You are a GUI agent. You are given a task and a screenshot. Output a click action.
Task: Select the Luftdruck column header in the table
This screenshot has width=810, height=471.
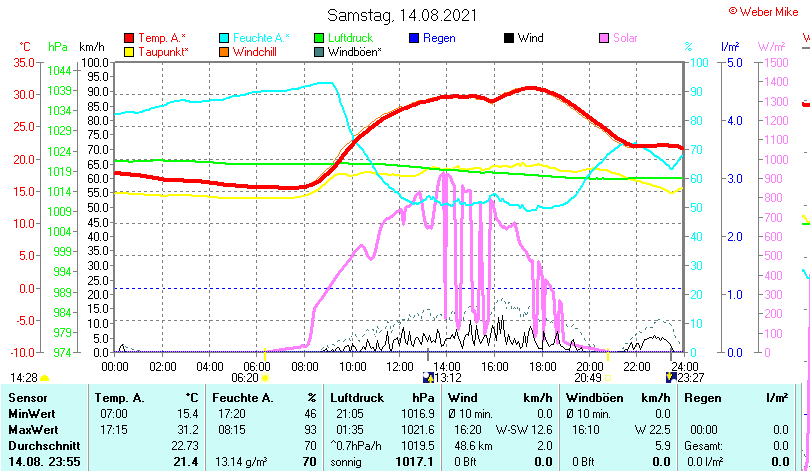tap(355, 398)
